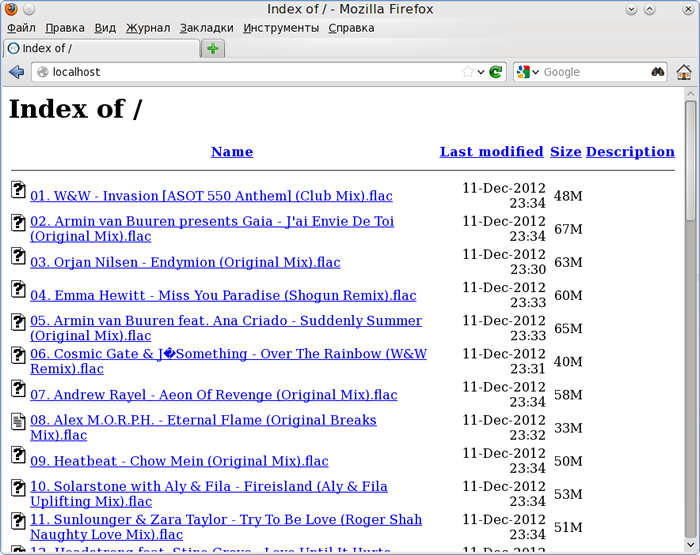Screen dimensions: 700x555
Task: Click the file icon beside 04. Emma Hewitt
Action: tap(18, 288)
